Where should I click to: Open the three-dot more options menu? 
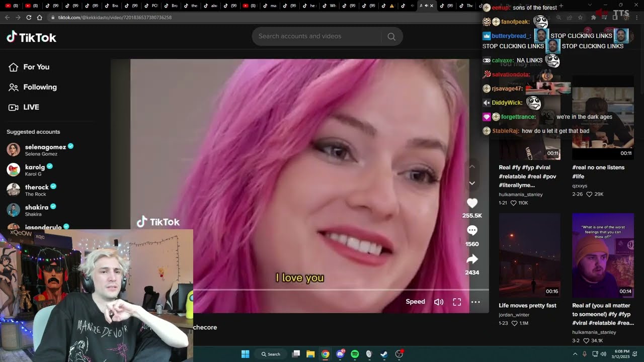pyautogui.click(x=475, y=302)
